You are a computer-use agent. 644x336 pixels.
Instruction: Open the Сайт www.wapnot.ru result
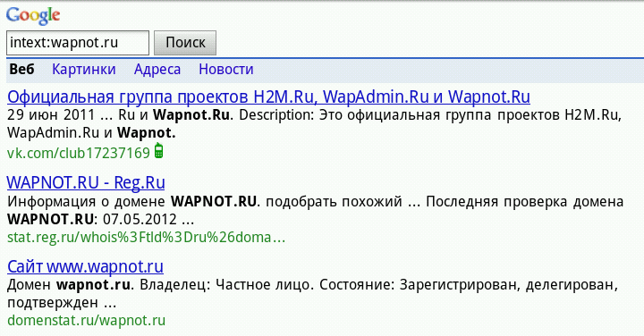coord(86,266)
